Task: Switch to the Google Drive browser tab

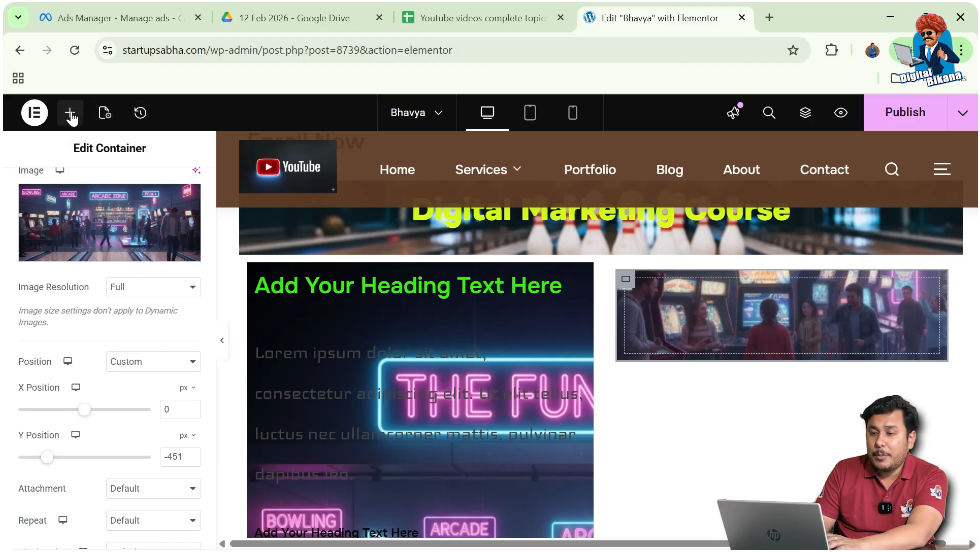Action: pos(294,18)
